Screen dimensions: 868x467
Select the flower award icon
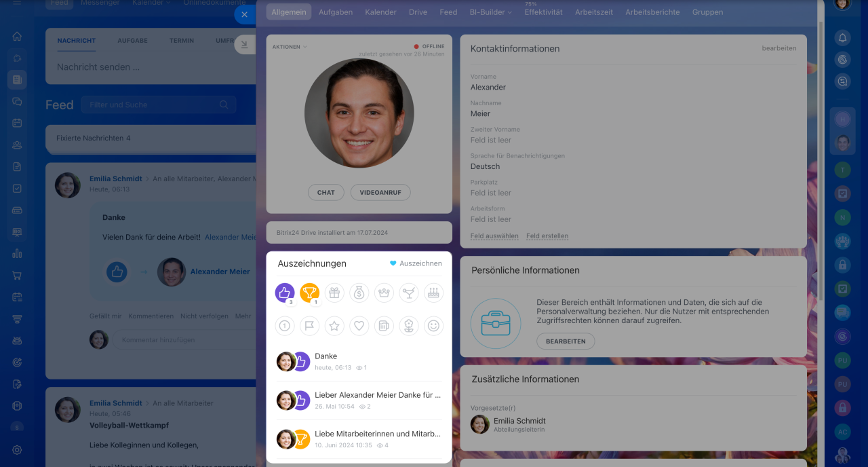click(409, 326)
